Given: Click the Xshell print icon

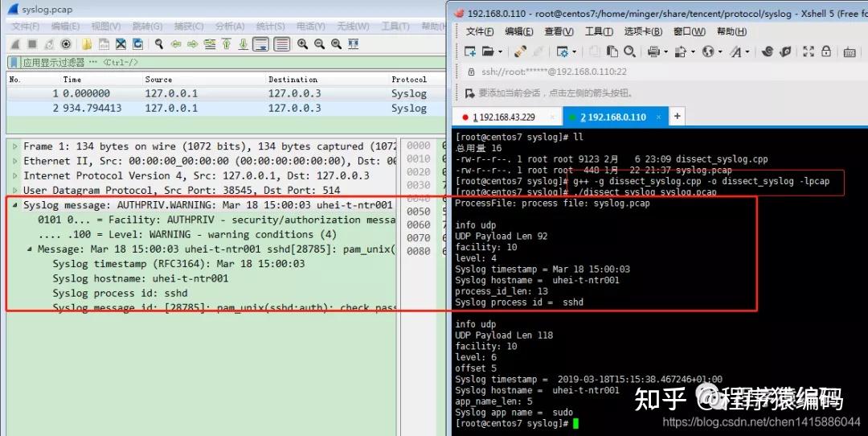Looking at the screenshot, I should pos(653,51).
